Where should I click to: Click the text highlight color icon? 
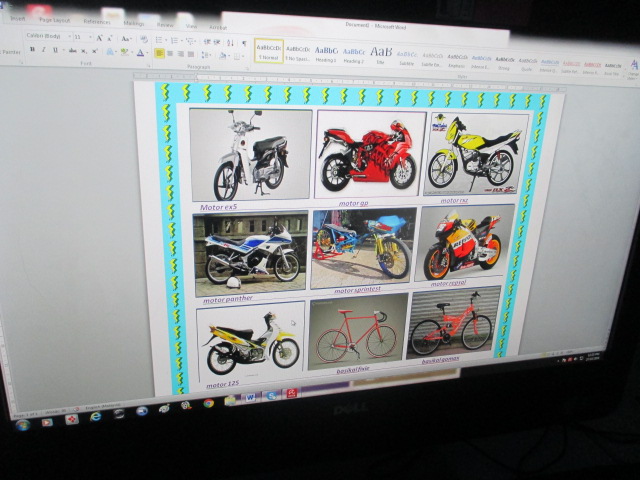[124, 52]
